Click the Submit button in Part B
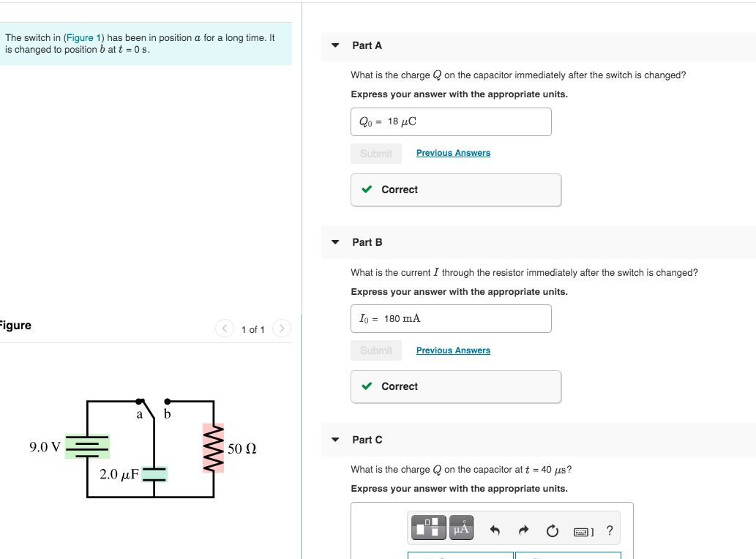 pyautogui.click(x=375, y=350)
